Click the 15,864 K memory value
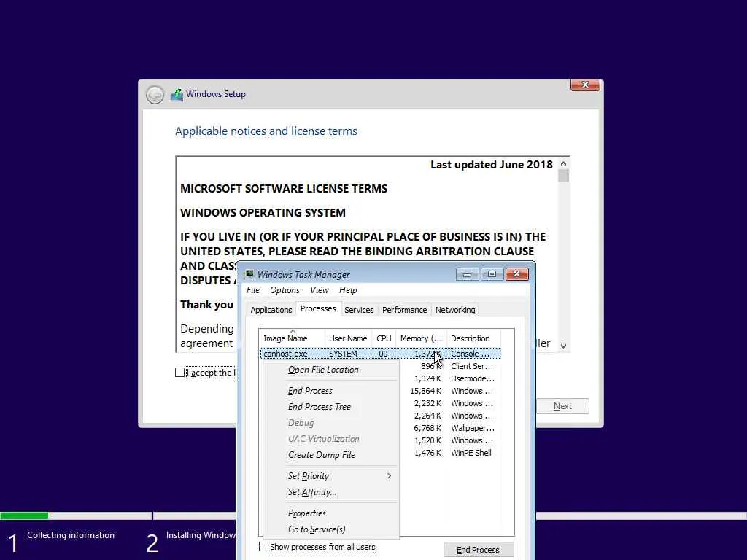This screenshot has height=560, width=747. 425,391
